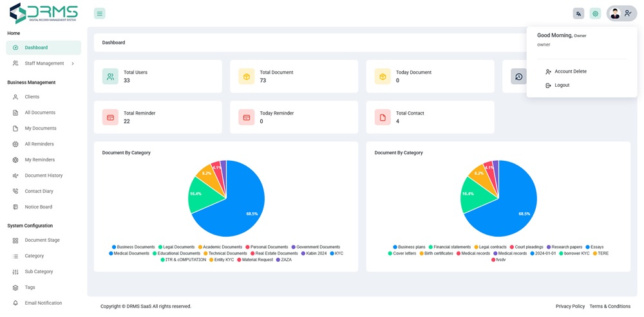Choose Logout in the profile dropdown
Screen dimensions: 644x317
coord(562,85)
